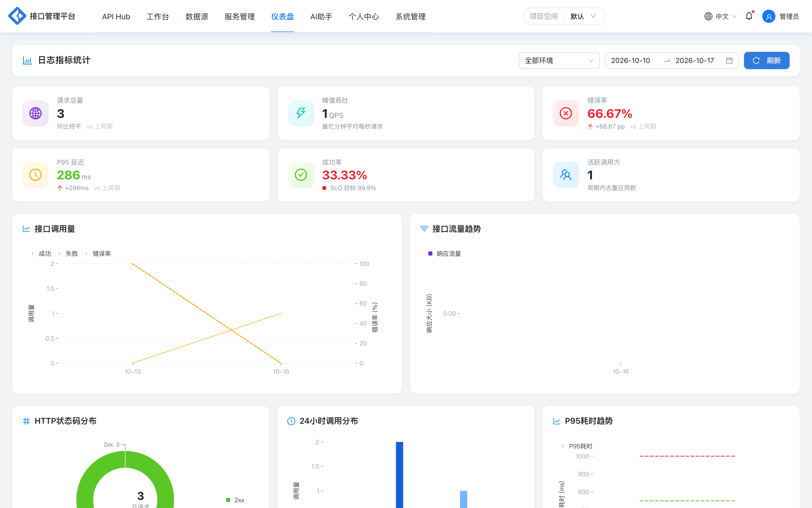Switch to the 工作台 tab
The height and width of the screenshot is (508, 812).
coord(158,17)
